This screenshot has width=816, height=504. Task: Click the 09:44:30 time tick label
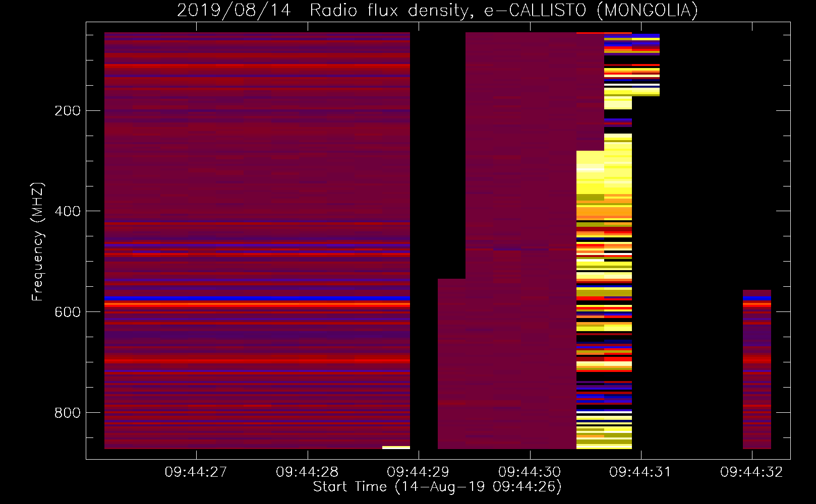(530, 472)
